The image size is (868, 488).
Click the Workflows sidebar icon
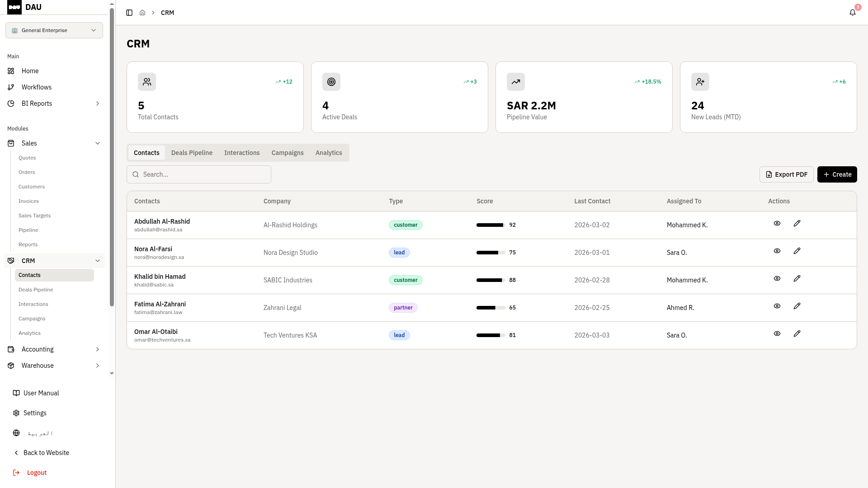(x=11, y=87)
